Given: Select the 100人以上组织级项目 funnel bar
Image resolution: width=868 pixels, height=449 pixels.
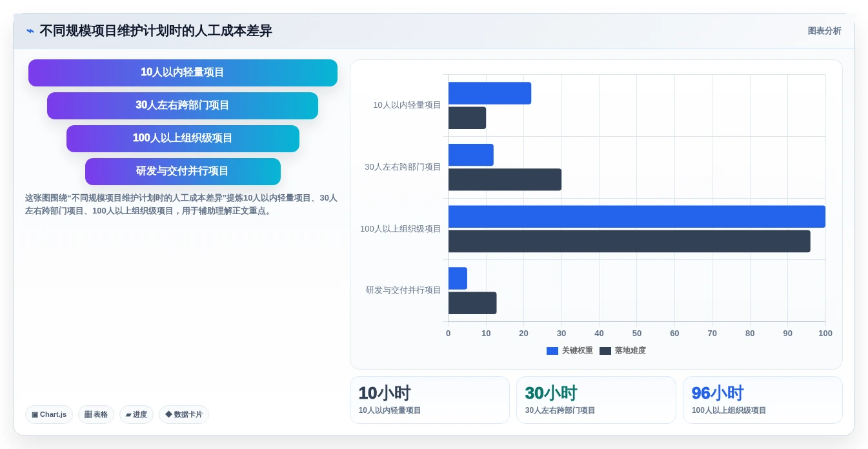Looking at the screenshot, I should pos(183,139).
